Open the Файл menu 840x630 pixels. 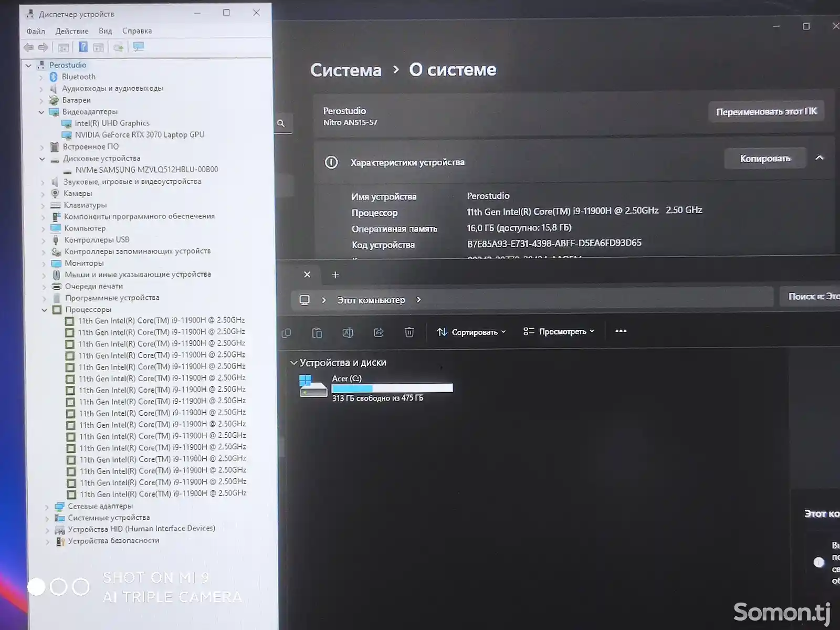tap(36, 31)
